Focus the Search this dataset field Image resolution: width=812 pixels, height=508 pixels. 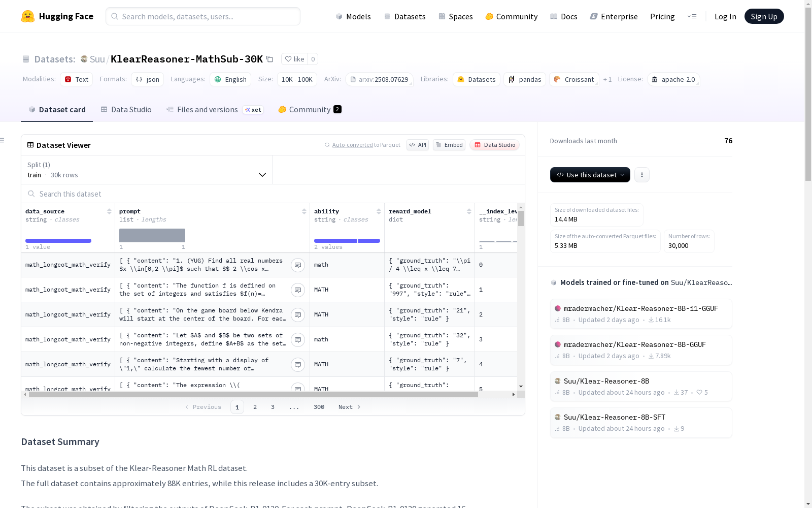(x=273, y=194)
